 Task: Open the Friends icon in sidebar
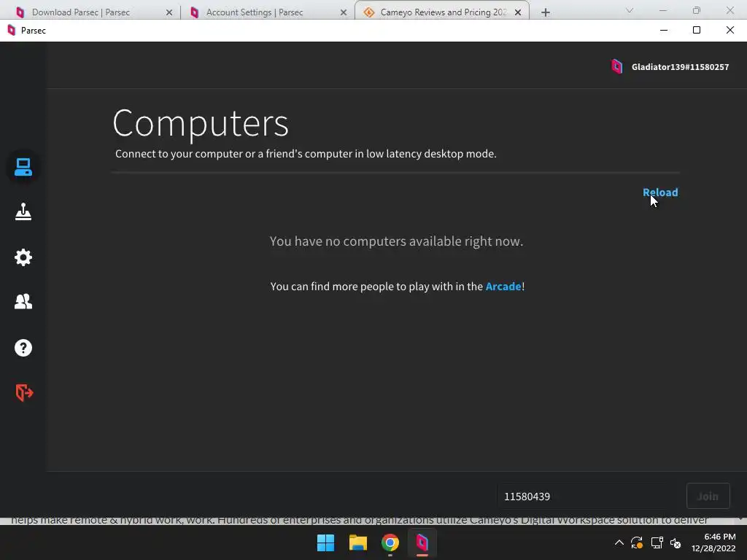[23, 301]
